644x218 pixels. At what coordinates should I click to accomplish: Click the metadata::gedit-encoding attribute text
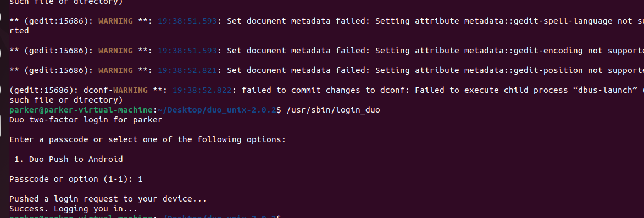coord(523,51)
